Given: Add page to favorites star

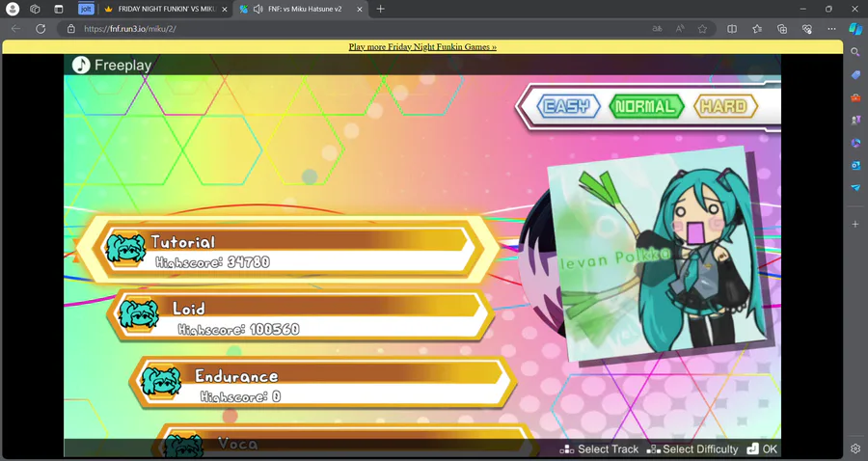Looking at the screenshot, I should tap(702, 29).
